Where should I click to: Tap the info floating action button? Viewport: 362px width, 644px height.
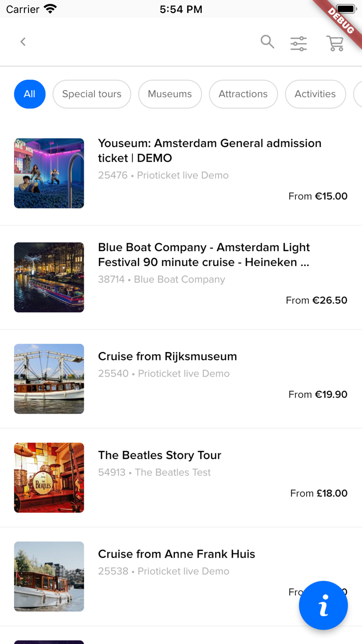click(x=323, y=606)
